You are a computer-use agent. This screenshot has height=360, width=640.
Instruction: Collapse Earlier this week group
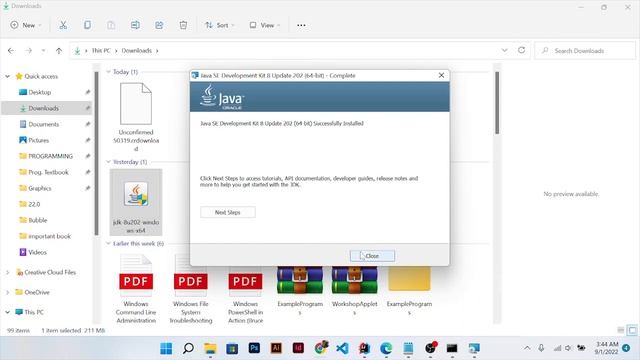109,244
